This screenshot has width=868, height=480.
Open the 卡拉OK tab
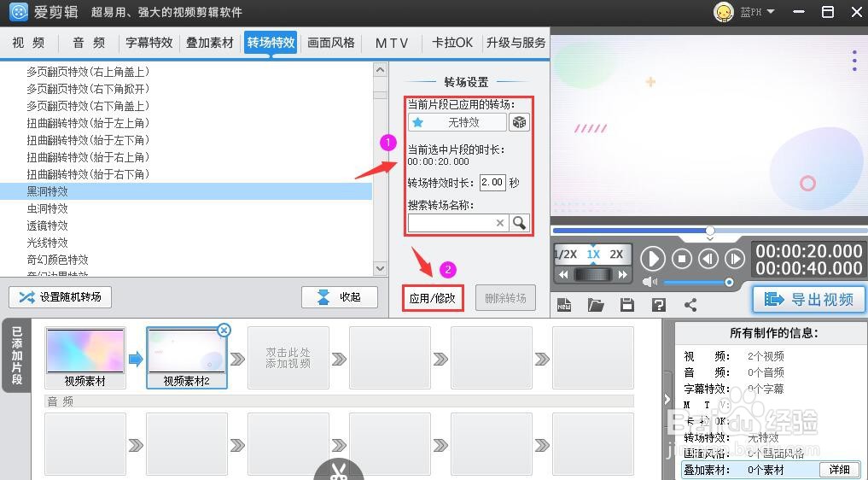tap(452, 43)
